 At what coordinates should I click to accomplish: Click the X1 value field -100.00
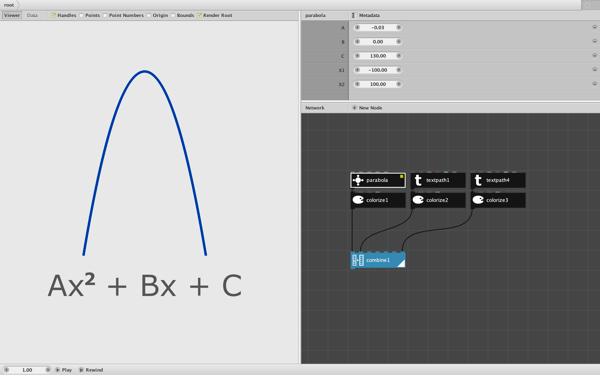point(378,70)
